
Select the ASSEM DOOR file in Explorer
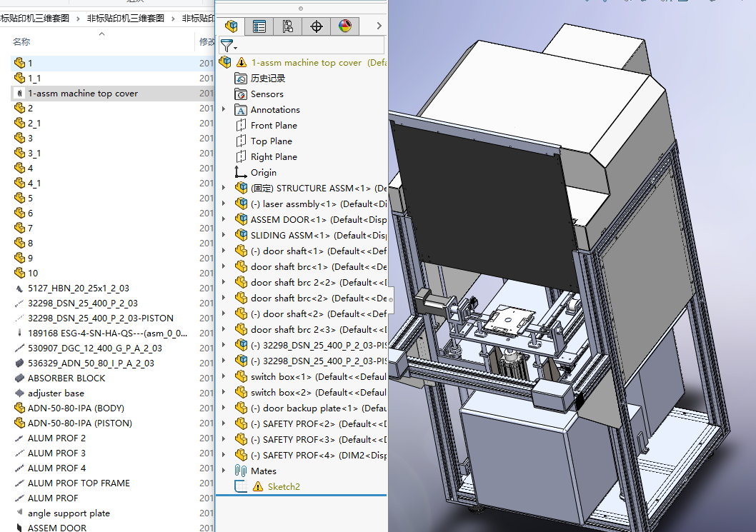[56, 528]
